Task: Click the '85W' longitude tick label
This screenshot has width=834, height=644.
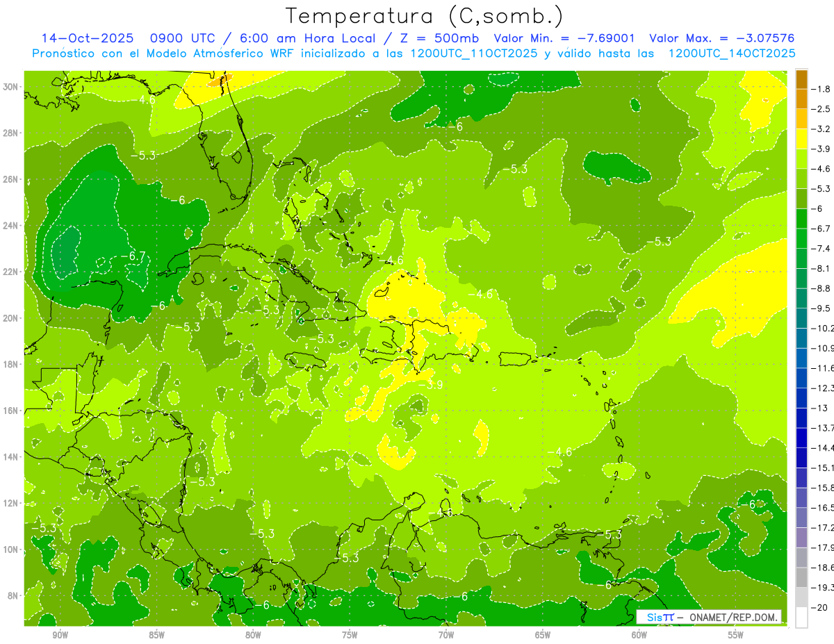Action: pyautogui.click(x=156, y=635)
